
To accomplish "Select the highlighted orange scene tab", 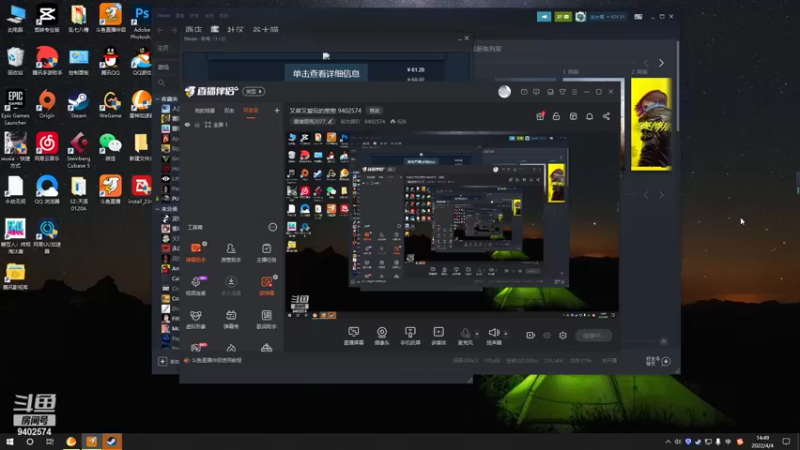I will point(251,110).
